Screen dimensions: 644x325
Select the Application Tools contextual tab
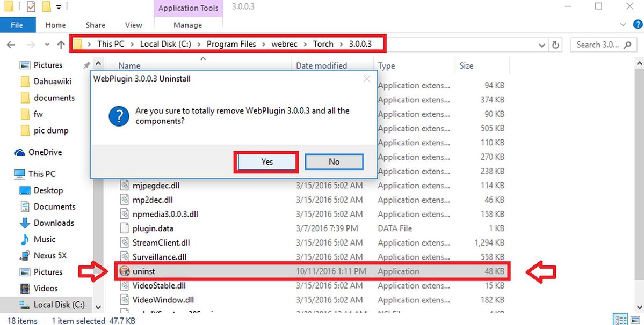point(188,8)
